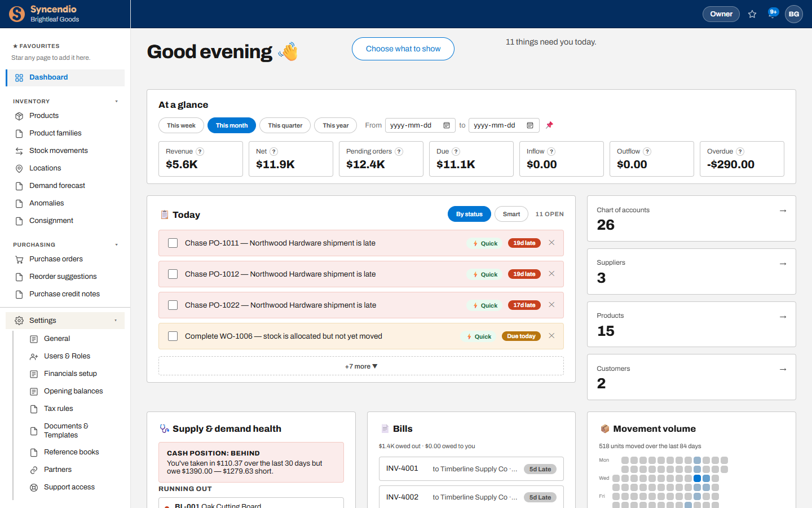Collapse the Settings section arrow
This screenshot has width=812, height=508.
coord(116,321)
